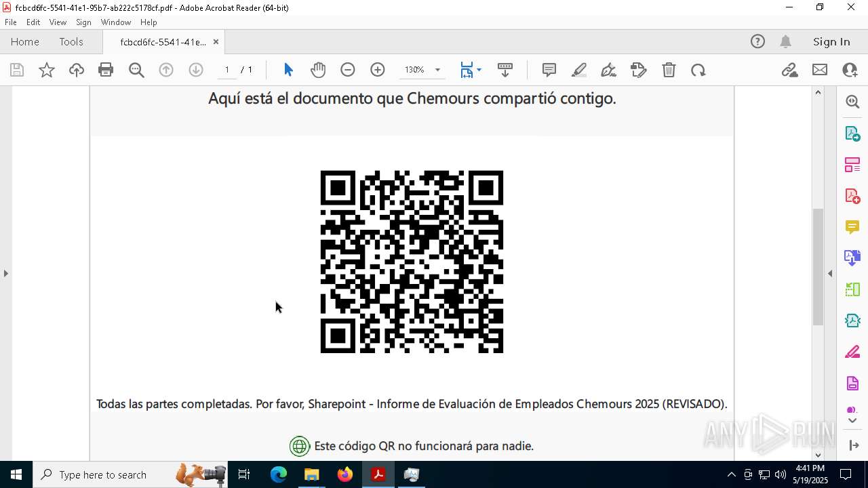
Task: Click scrollbar up arrow
Action: pos(818,92)
